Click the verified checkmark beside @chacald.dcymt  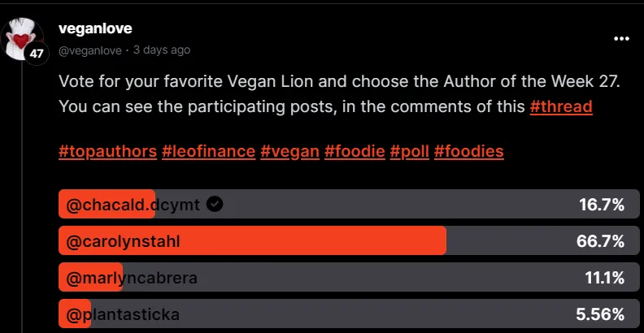pyautogui.click(x=215, y=204)
